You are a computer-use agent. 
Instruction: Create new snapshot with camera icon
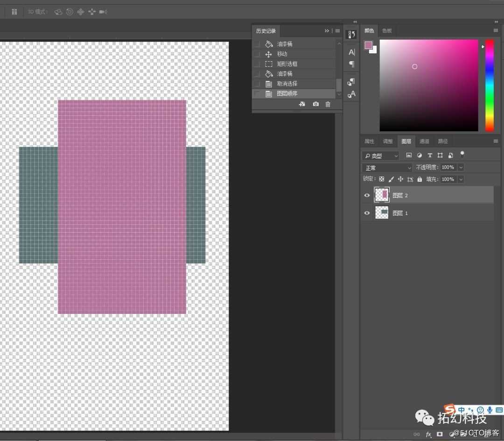(x=315, y=104)
